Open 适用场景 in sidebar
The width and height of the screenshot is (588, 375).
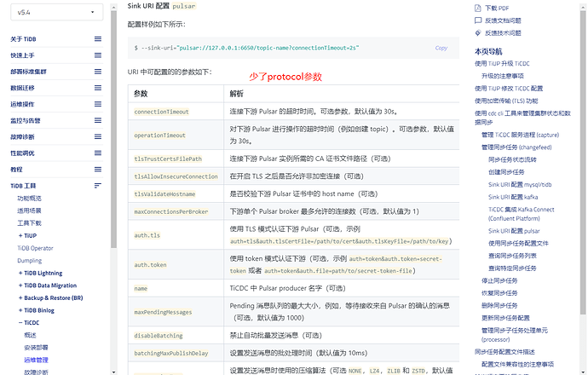[29, 211]
